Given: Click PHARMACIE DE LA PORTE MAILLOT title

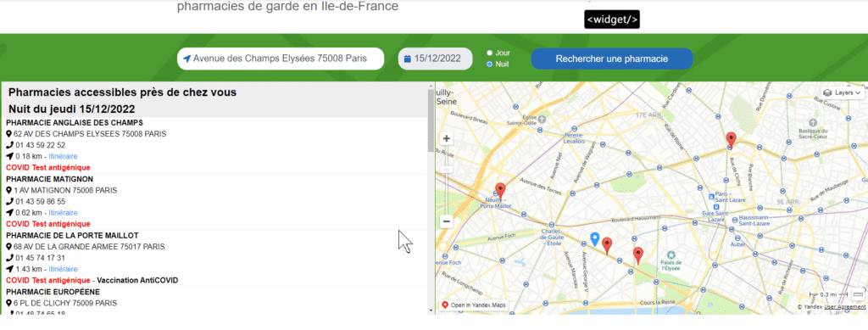Looking at the screenshot, I should coord(73,235).
